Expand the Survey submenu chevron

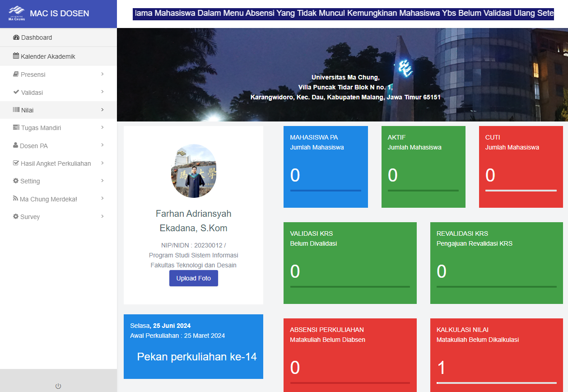(102, 216)
